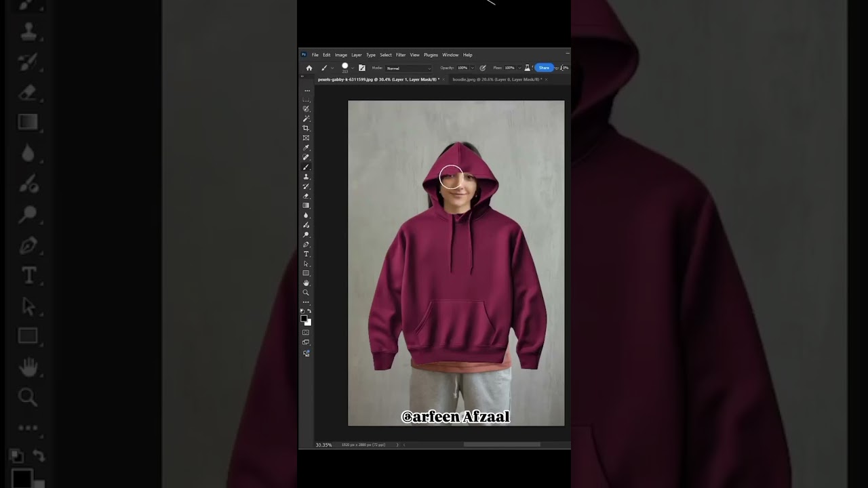Image resolution: width=868 pixels, height=488 pixels.
Task: Select the Clone Stamp tool
Action: click(306, 177)
